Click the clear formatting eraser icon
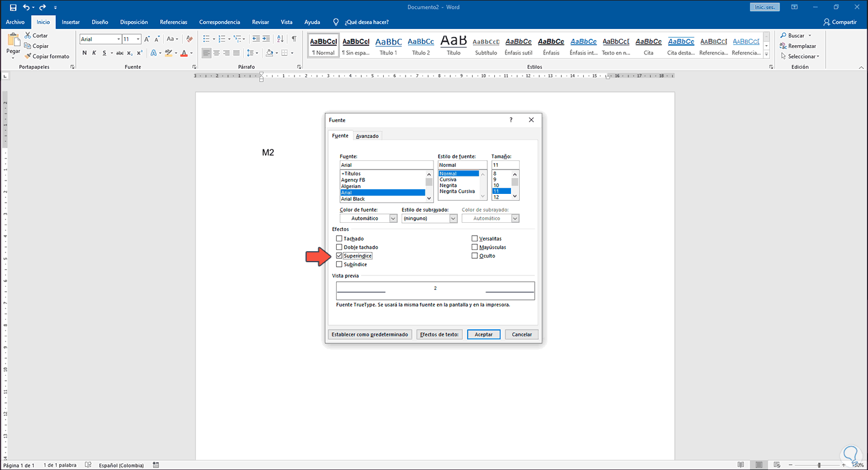 point(189,39)
